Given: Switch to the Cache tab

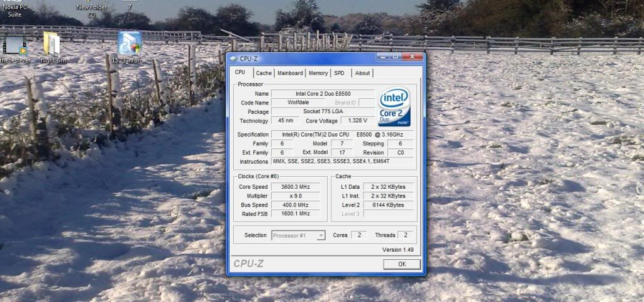Looking at the screenshot, I should [x=264, y=73].
